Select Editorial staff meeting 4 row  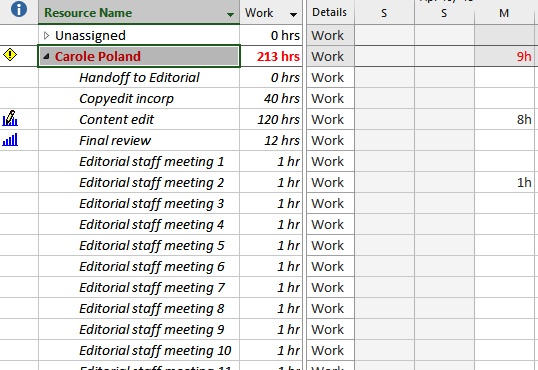152,224
